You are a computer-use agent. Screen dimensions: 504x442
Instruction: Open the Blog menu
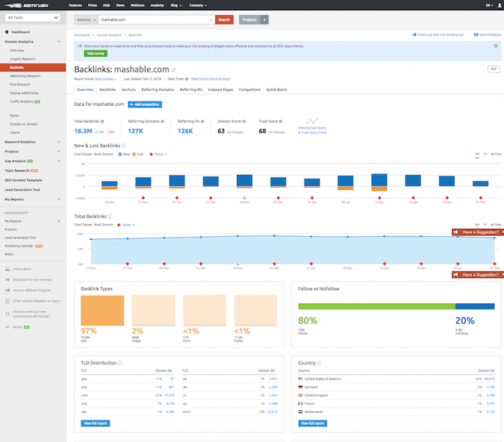[x=176, y=5]
